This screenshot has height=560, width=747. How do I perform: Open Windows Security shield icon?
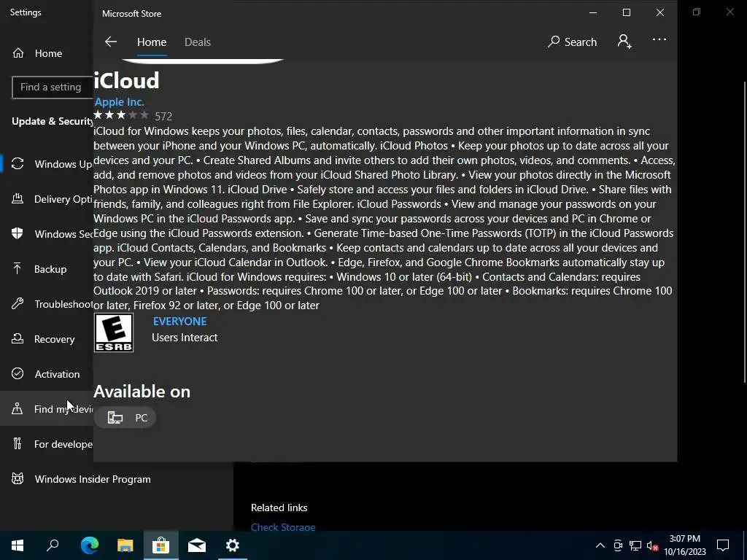(x=18, y=233)
